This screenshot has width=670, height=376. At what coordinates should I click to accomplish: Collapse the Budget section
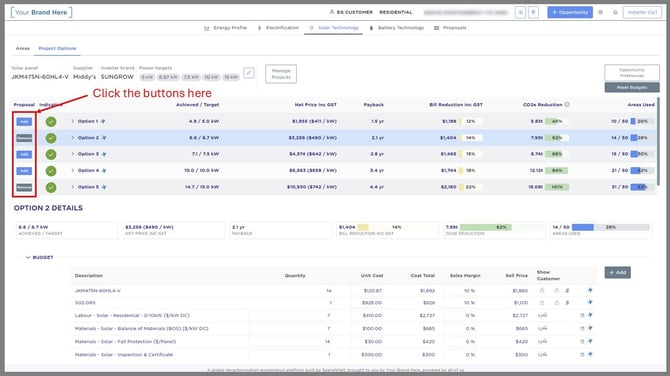click(x=28, y=258)
